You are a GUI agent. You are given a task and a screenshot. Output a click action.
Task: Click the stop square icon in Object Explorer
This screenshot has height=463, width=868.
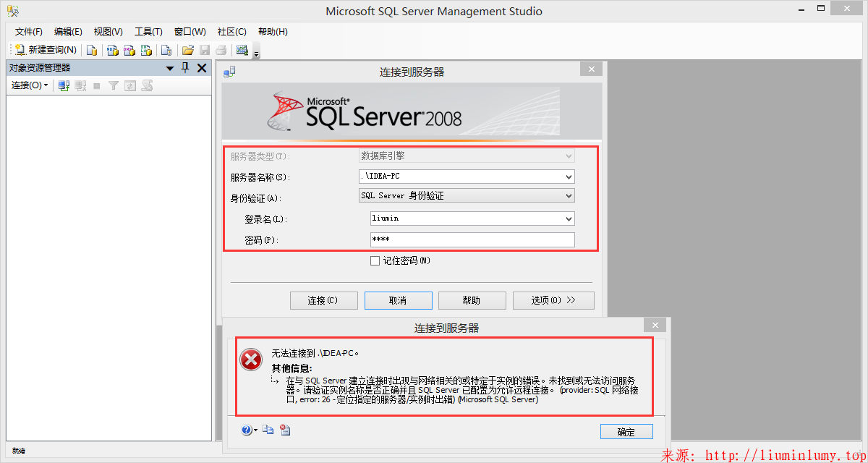[97, 85]
